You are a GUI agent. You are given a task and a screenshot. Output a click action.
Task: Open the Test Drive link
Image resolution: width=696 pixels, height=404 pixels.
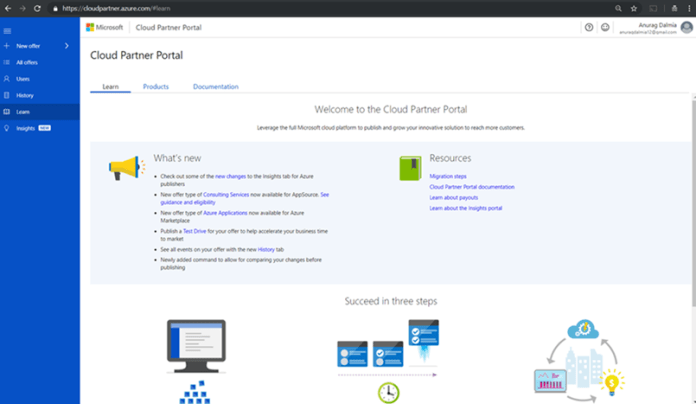(x=194, y=231)
